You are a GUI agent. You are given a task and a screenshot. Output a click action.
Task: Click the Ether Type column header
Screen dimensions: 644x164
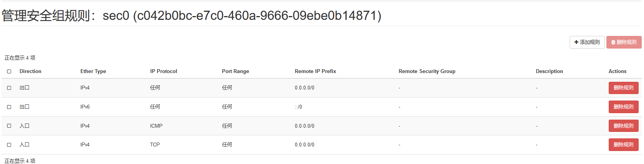(x=93, y=71)
